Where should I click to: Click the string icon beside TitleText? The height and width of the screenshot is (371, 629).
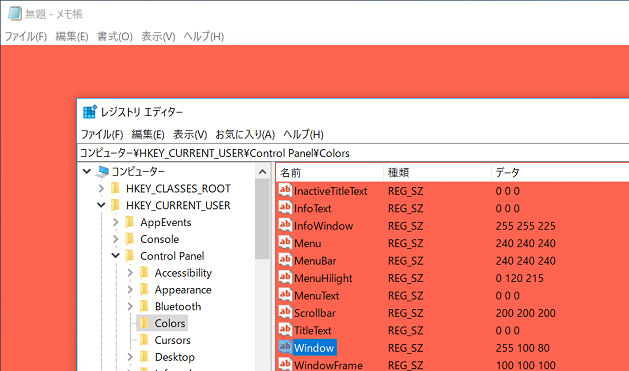pos(285,330)
